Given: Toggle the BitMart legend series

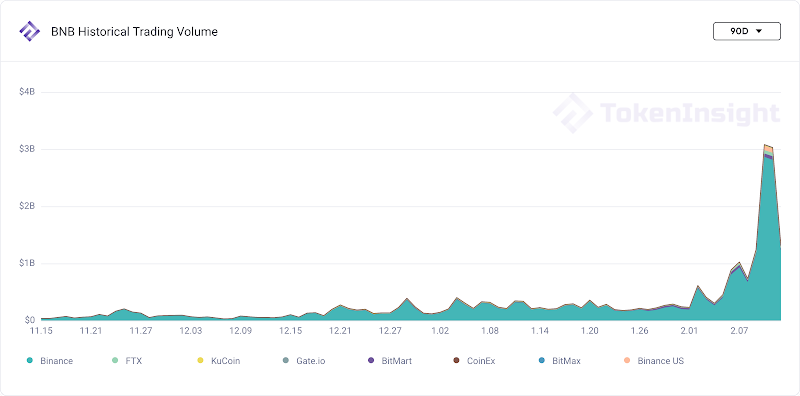Looking at the screenshot, I should tap(390, 361).
